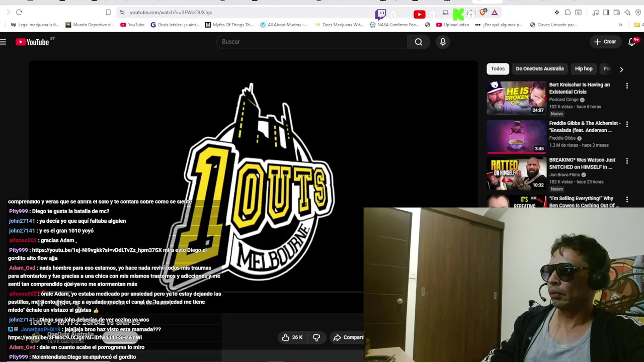The width and height of the screenshot is (644, 362).
Task: Open the extensions puzzle icon
Action: point(568,13)
